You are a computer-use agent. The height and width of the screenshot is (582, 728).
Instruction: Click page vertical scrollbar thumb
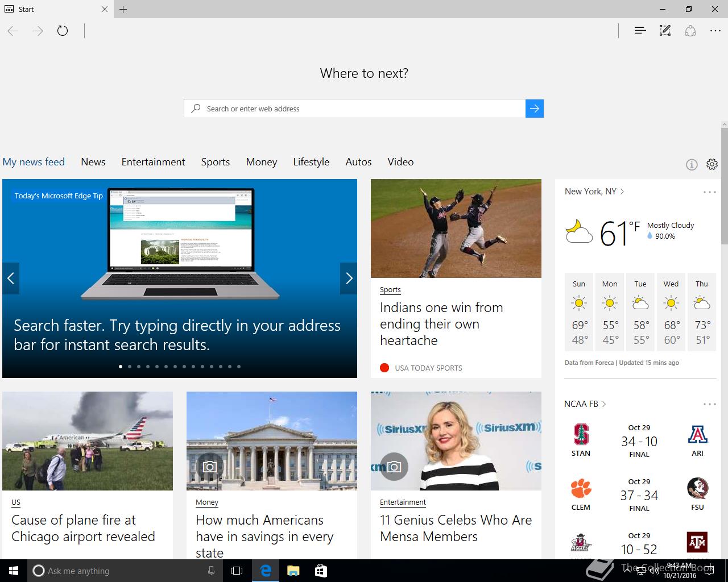point(725,186)
